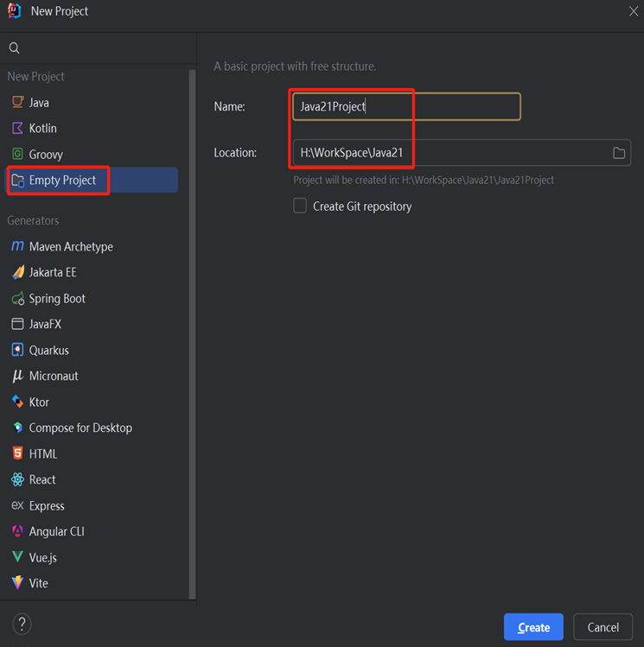Screen dimensions: 644x647
Task: Click the Cancel button
Action: click(x=603, y=627)
